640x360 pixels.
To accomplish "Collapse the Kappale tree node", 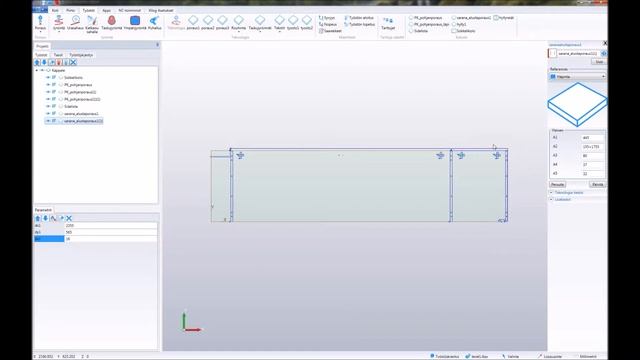I will (37, 71).
